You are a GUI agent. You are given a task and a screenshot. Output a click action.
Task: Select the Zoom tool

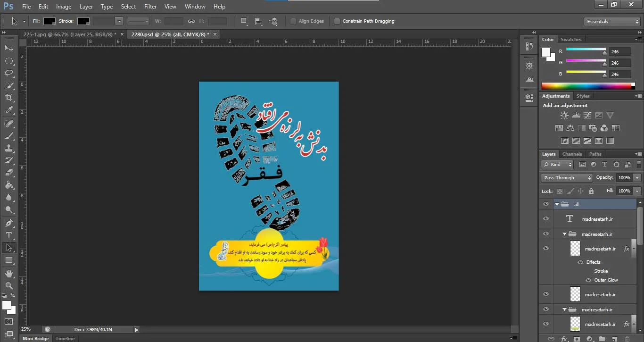9,285
